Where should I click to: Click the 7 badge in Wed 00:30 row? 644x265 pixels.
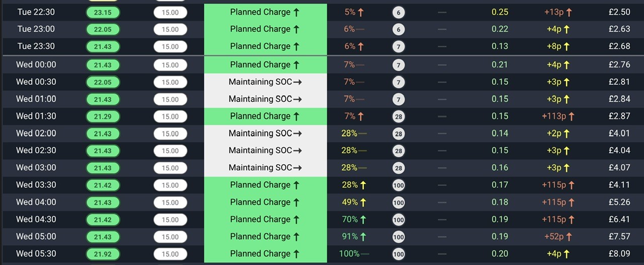(x=398, y=83)
